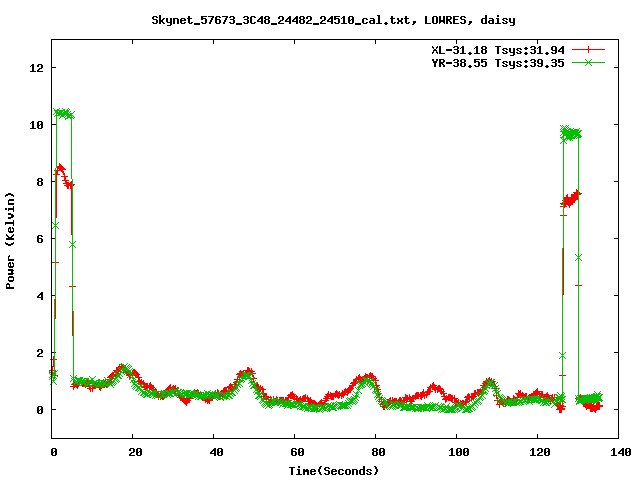Click the x-axis tick label 60
The image size is (640, 480).
(297, 452)
